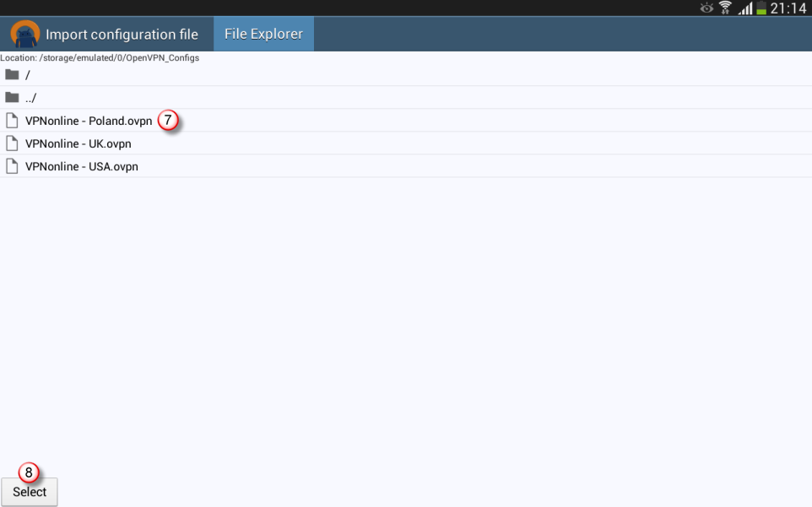
Task: Click the parent directory folder icon
Action: (12, 97)
